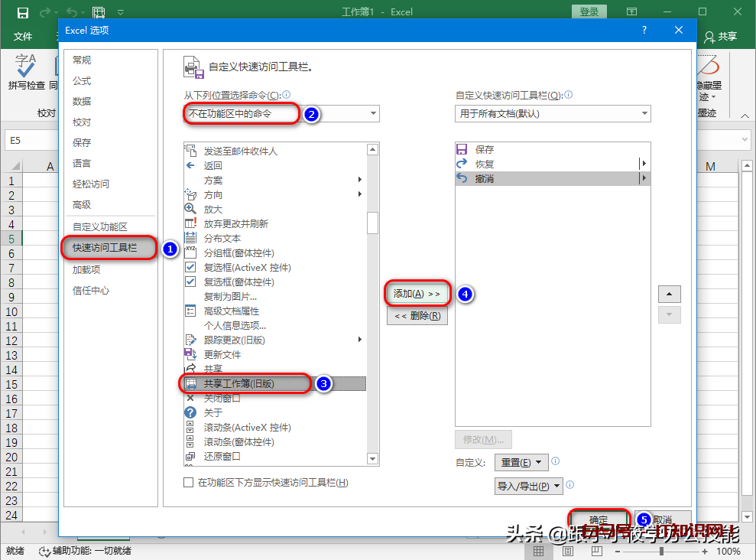Expand the 恢复 split arrow in right list
Screen dimensions: 756x560
[x=644, y=164]
